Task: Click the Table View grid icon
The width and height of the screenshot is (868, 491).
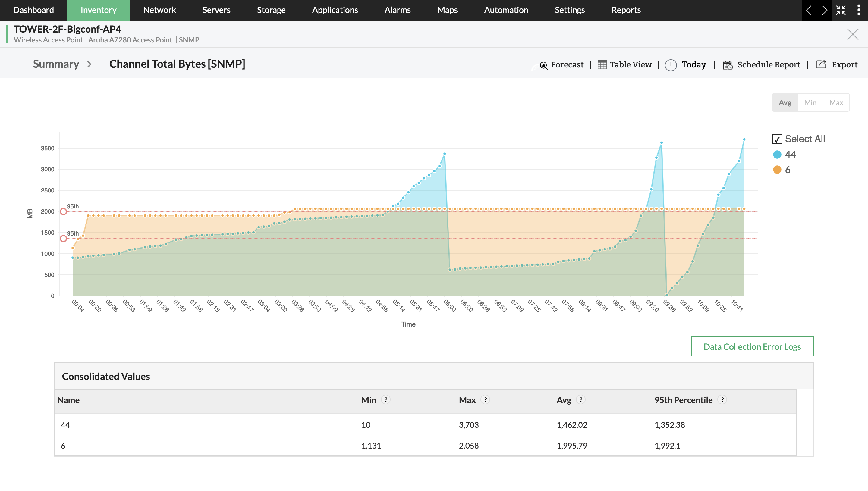Action: [x=602, y=64]
